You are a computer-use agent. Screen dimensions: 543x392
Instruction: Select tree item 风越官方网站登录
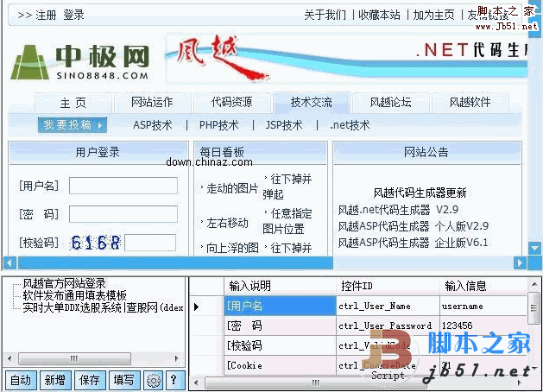point(64,283)
